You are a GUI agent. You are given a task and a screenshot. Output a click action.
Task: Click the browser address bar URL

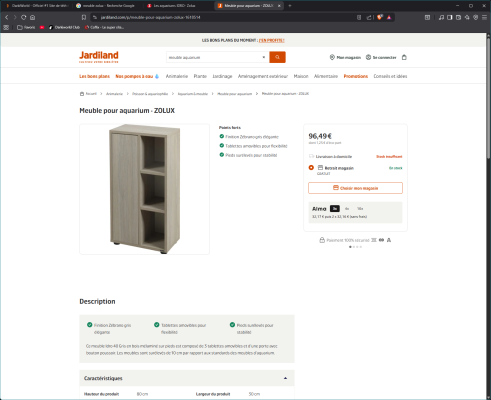pyautogui.click(x=150, y=17)
